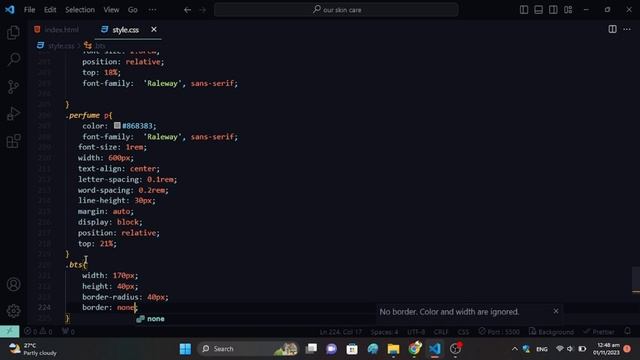Click the '.perfume p{' selector line

tap(89, 116)
